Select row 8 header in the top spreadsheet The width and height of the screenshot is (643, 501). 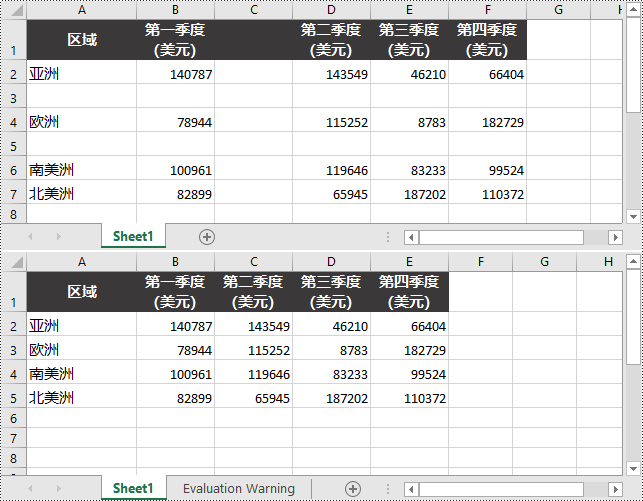click(x=14, y=214)
